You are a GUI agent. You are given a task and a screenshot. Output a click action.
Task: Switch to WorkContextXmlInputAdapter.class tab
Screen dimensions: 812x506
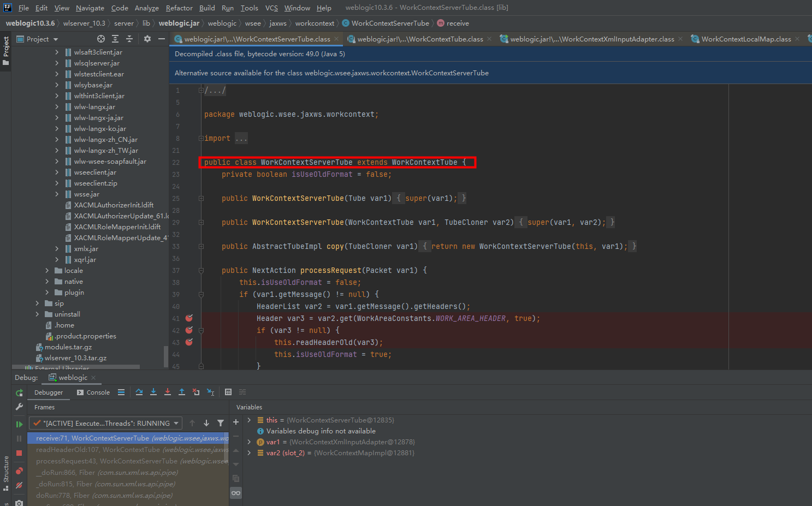pyautogui.click(x=592, y=39)
